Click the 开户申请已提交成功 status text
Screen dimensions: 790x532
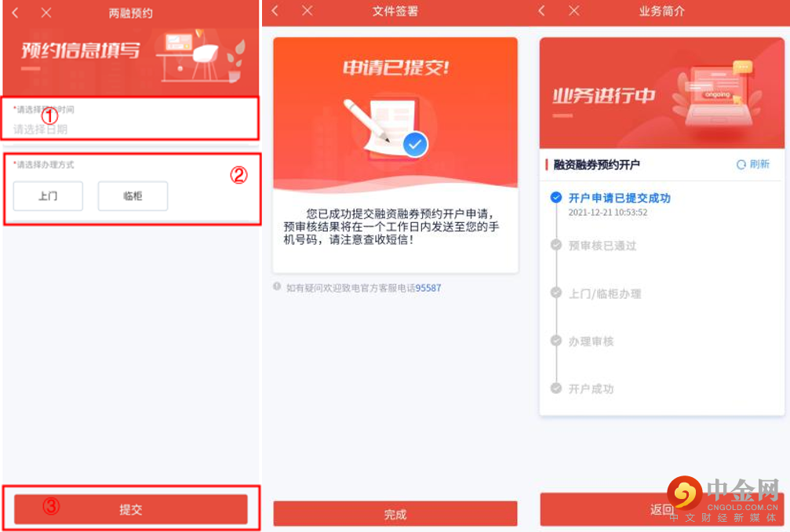click(619, 198)
